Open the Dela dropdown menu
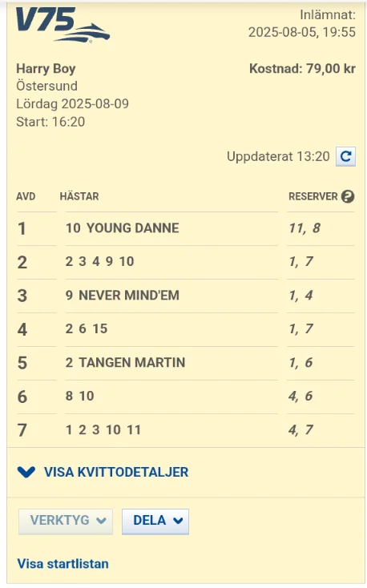367x588 pixels. tap(155, 522)
